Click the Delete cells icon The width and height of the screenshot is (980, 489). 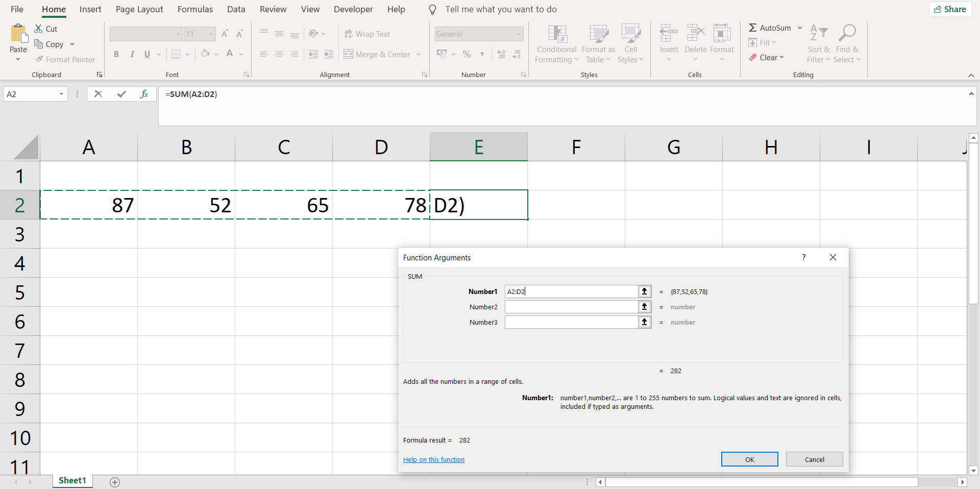pyautogui.click(x=695, y=34)
